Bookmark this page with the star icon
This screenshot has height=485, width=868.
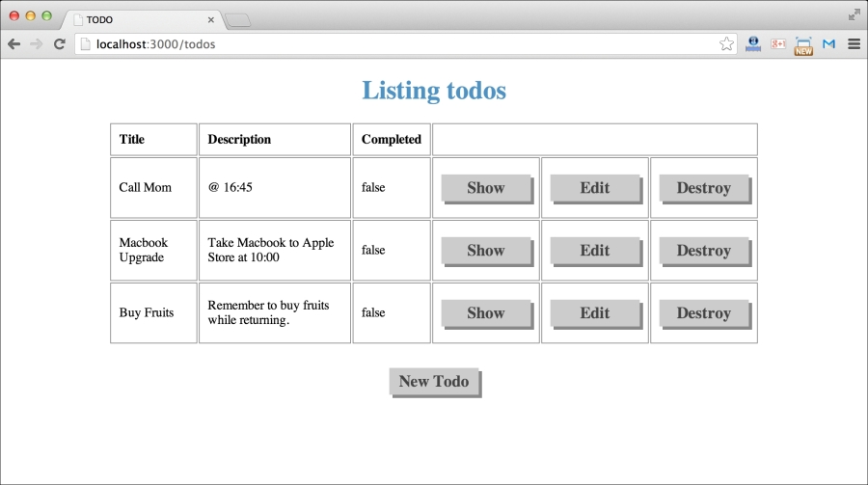click(x=726, y=43)
